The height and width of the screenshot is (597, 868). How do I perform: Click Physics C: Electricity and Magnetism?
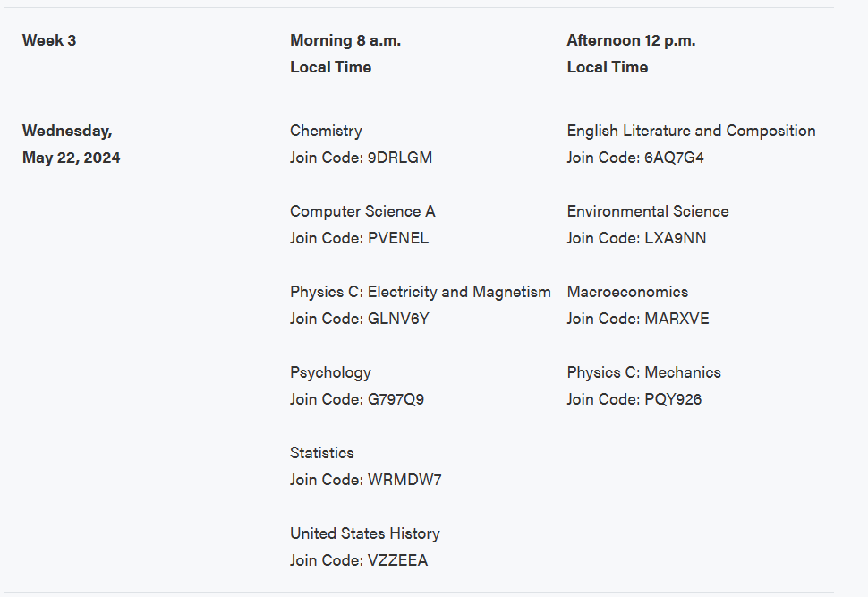point(421,293)
